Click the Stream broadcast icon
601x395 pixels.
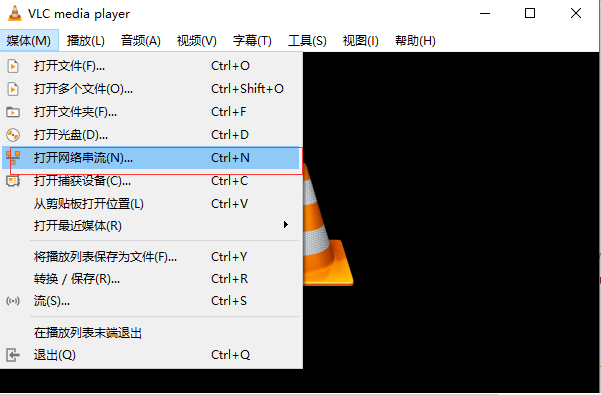pos(13,301)
